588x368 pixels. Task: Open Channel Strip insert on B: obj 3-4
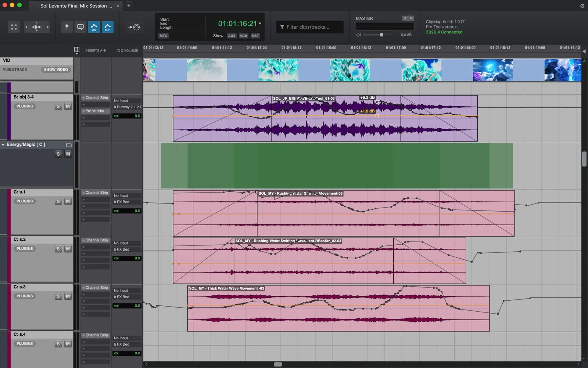[x=96, y=98]
